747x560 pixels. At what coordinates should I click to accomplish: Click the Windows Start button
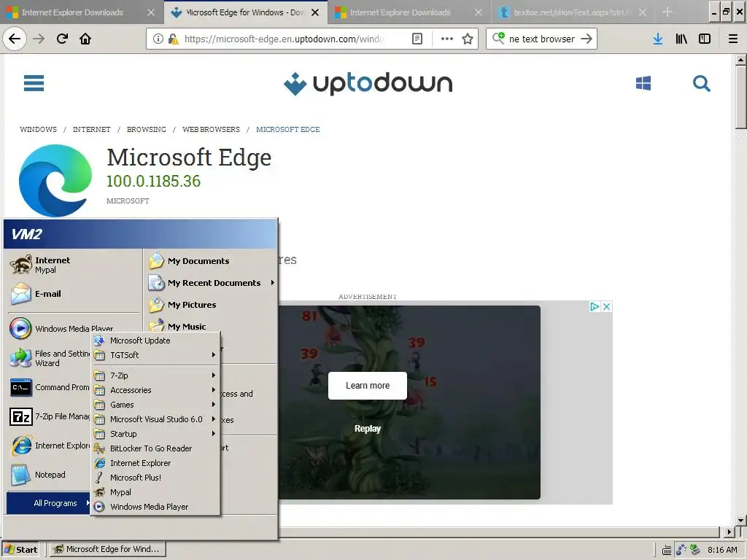click(20, 549)
